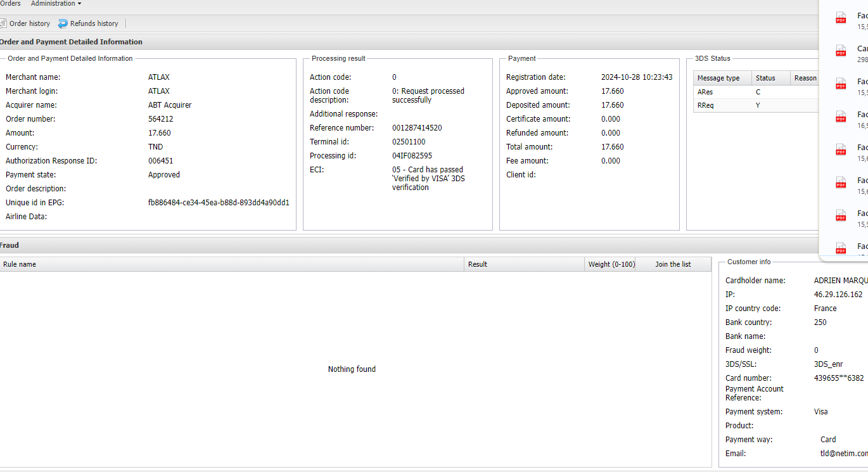Viewport: 868px width, 472px height.
Task: Click the PDF icon beside the 'Car' file
Action: tap(841, 51)
